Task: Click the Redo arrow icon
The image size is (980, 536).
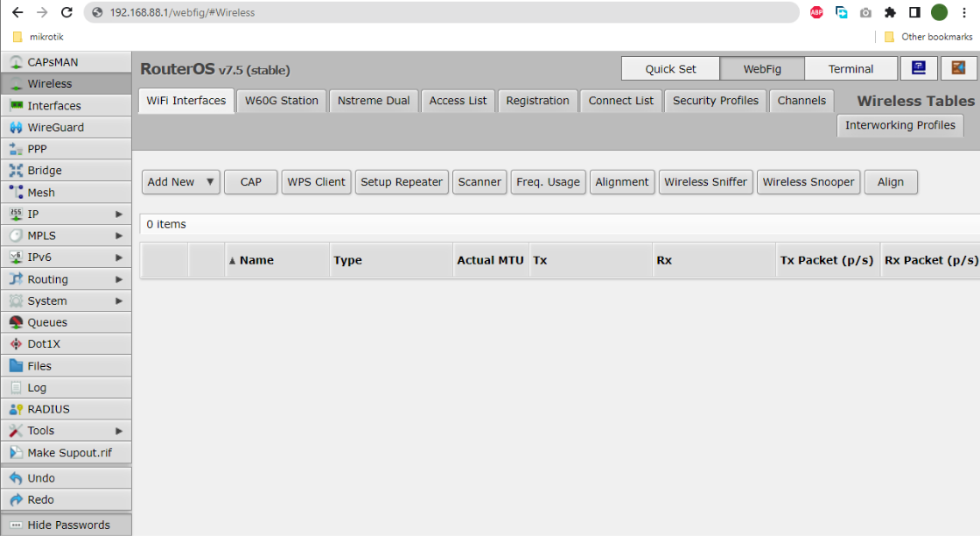Action: point(16,500)
